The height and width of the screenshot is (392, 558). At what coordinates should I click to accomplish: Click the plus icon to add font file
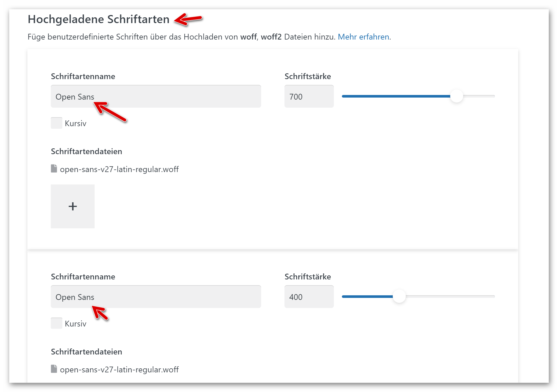(73, 206)
